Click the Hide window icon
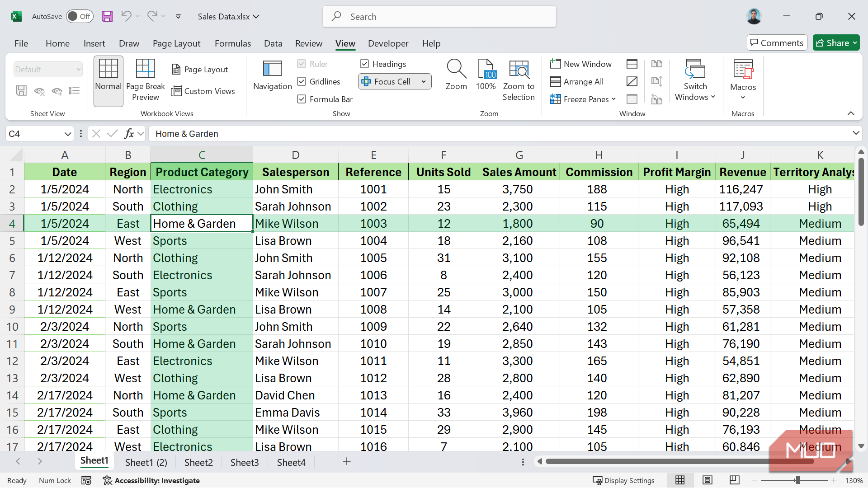 [632, 81]
